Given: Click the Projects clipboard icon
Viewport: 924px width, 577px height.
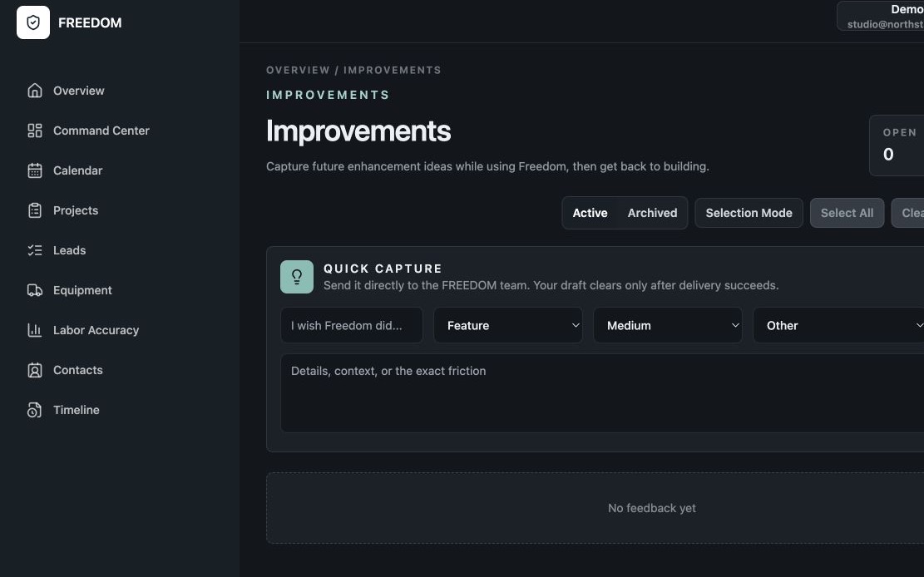Looking at the screenshot, I should (35, 210).
